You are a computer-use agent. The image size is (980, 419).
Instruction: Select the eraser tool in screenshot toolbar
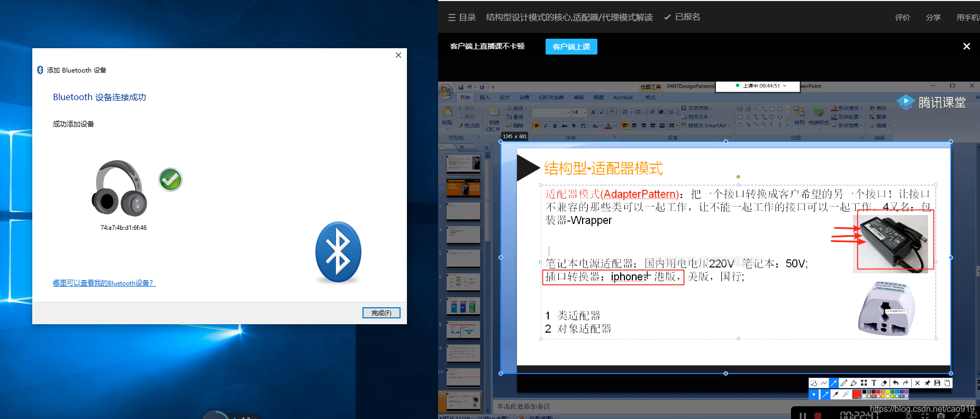tap(884, 383)
